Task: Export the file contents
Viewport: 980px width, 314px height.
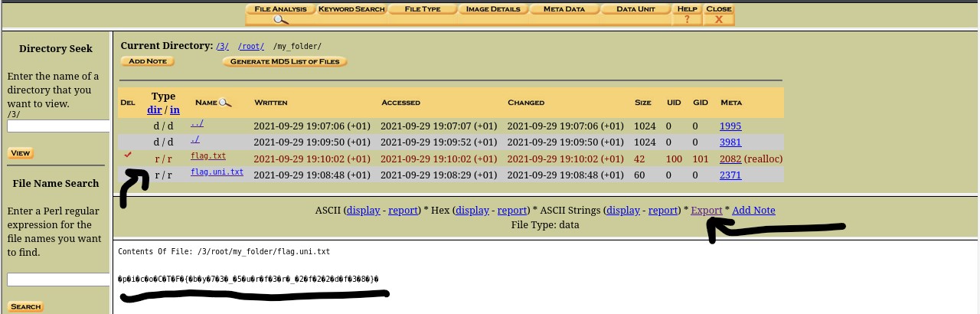Action: [x=707, y=211]
